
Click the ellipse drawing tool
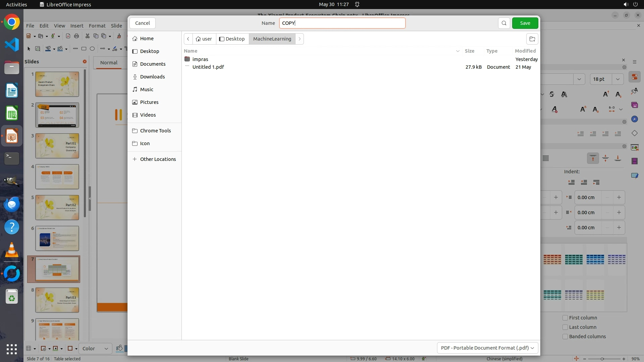(x=92, y=49)
